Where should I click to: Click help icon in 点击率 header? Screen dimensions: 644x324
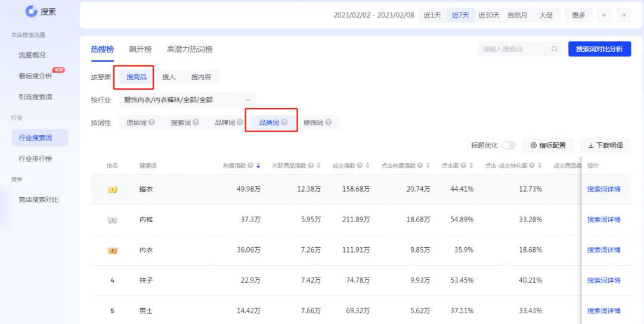[x=463, y=166]
